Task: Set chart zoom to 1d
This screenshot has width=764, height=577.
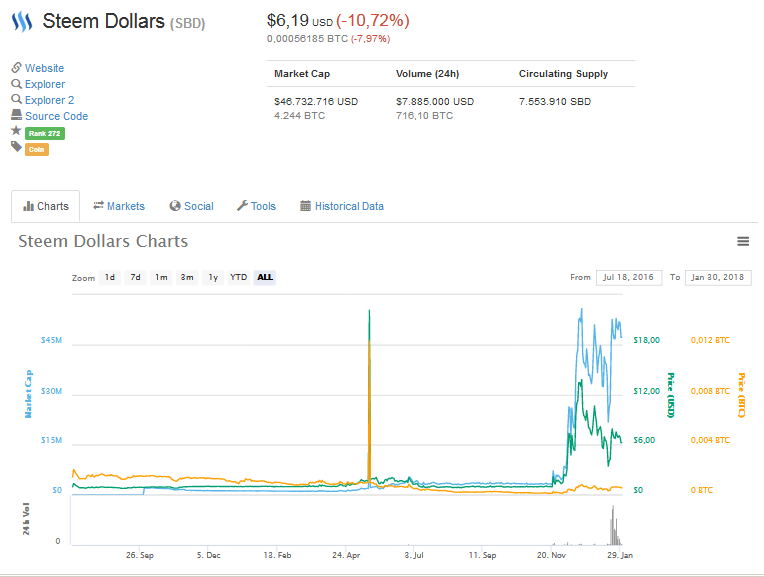Action: (110, 277)
